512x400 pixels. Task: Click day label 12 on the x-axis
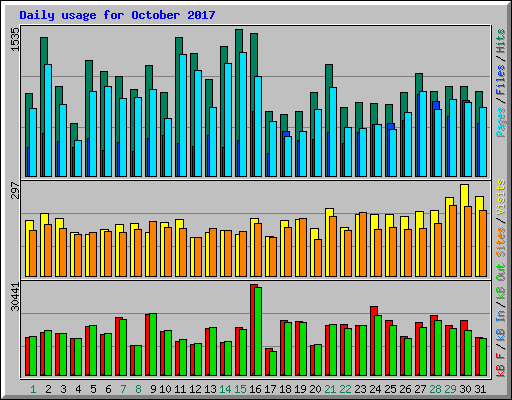tap(195, 389)
